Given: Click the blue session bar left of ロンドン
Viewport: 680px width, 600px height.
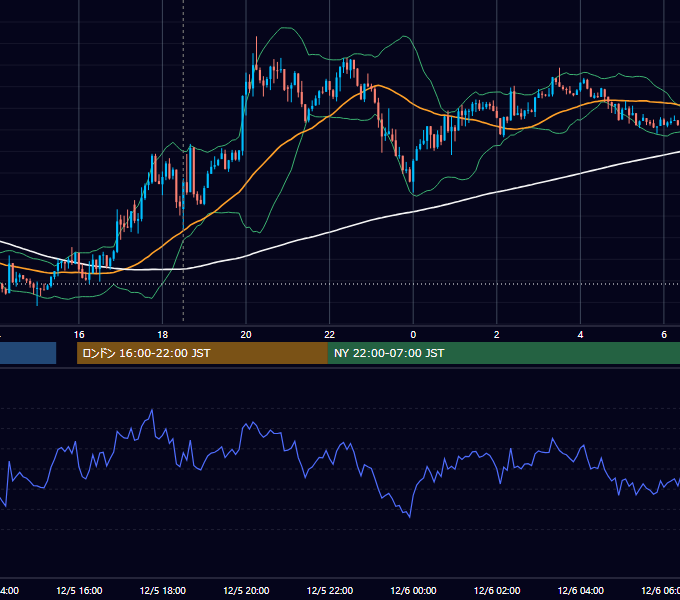Looking at the screenshot, I should [28, 353].
